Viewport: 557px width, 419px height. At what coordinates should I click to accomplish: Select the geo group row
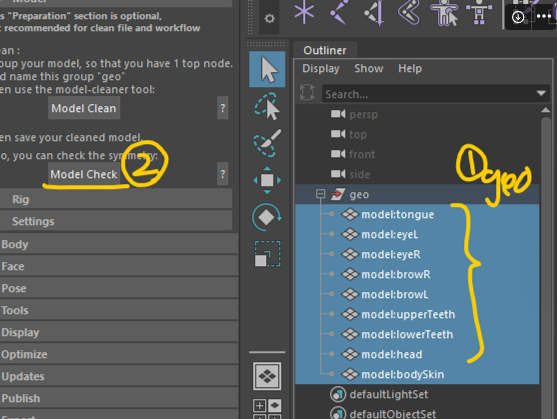tap(417, 194)
